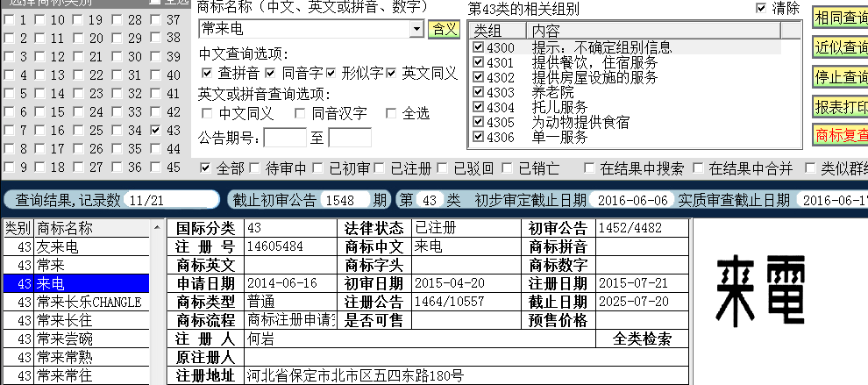Enable the 同音汉字 checkbox
This screenshot has height=385, width=868.
pos(300,113)
